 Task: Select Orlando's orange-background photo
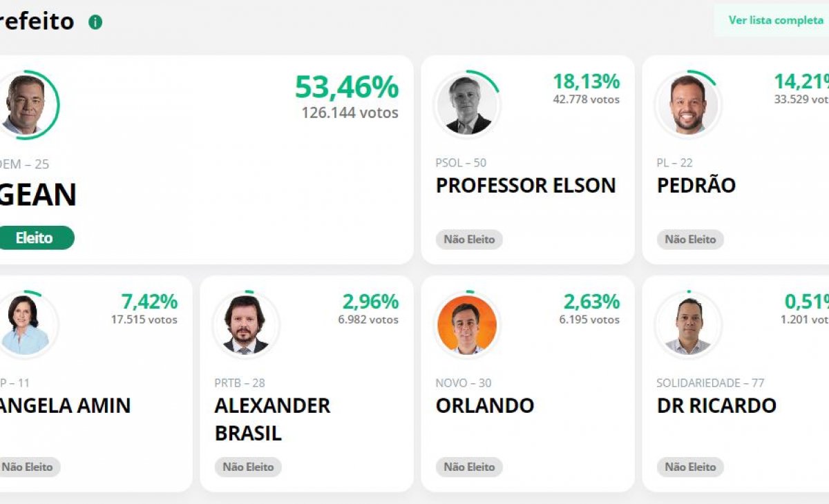point(468,324)
